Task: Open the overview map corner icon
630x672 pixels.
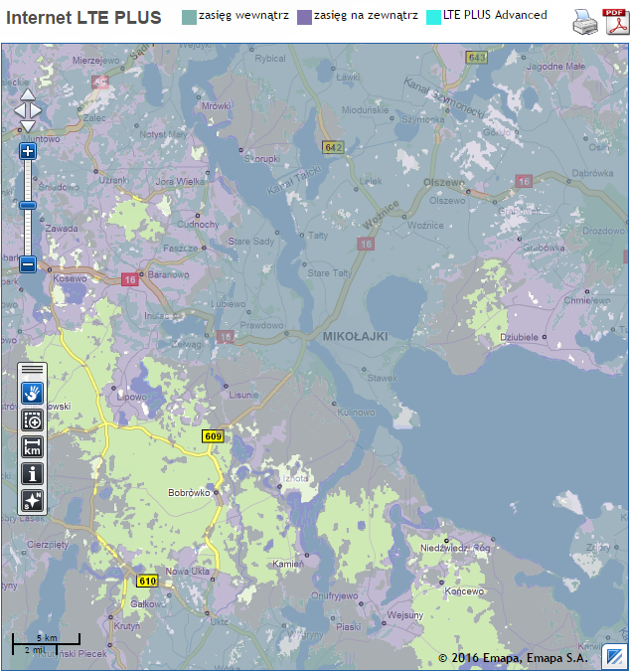Action: (614, 656)
